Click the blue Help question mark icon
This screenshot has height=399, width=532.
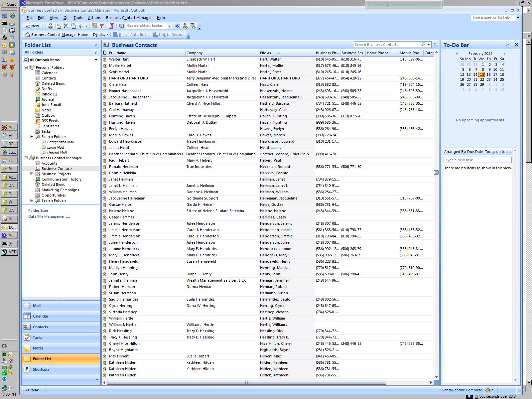[178, 26]
